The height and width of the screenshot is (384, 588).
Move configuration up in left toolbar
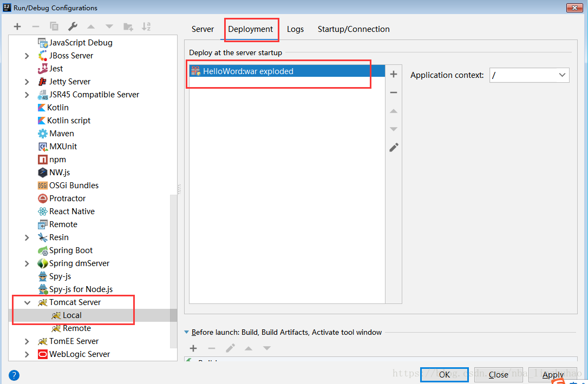(91, 27)
